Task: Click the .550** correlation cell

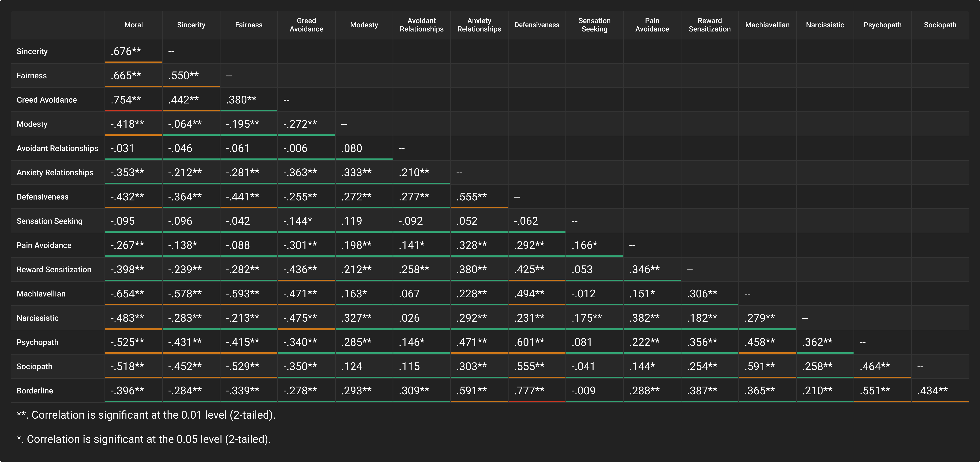Action: pos(191,75)
